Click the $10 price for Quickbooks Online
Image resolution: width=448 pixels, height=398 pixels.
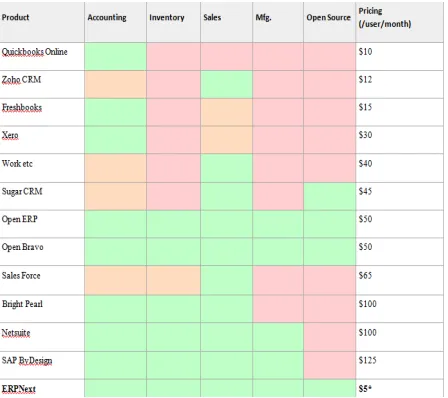(365, 52)
